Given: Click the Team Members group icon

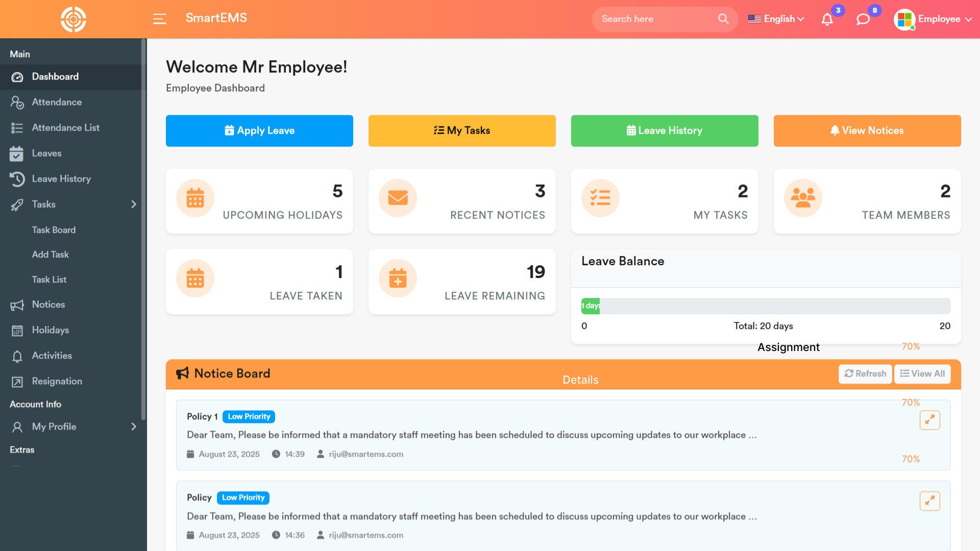Looking at the screenshot, I should pyautogui.click(x=803, y=198).
